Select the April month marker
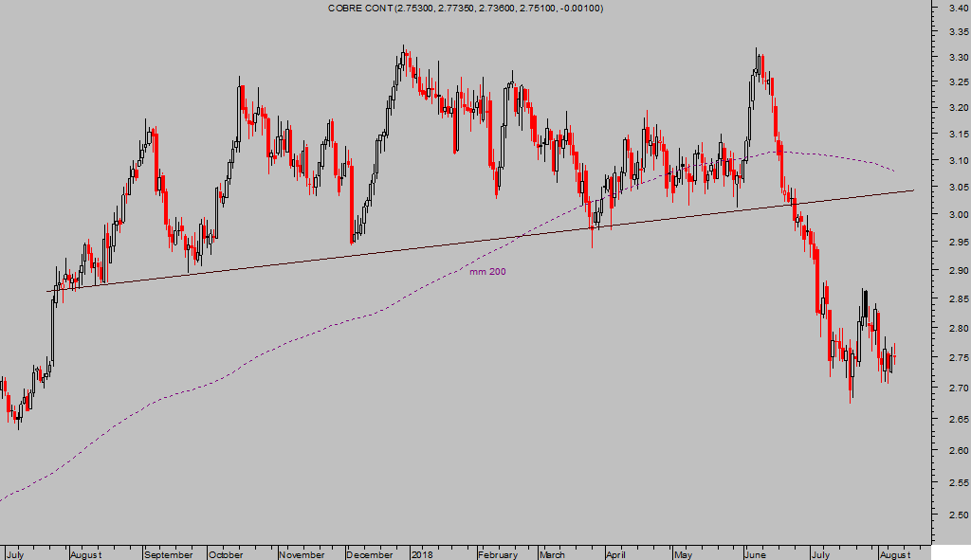 [615, 554]
